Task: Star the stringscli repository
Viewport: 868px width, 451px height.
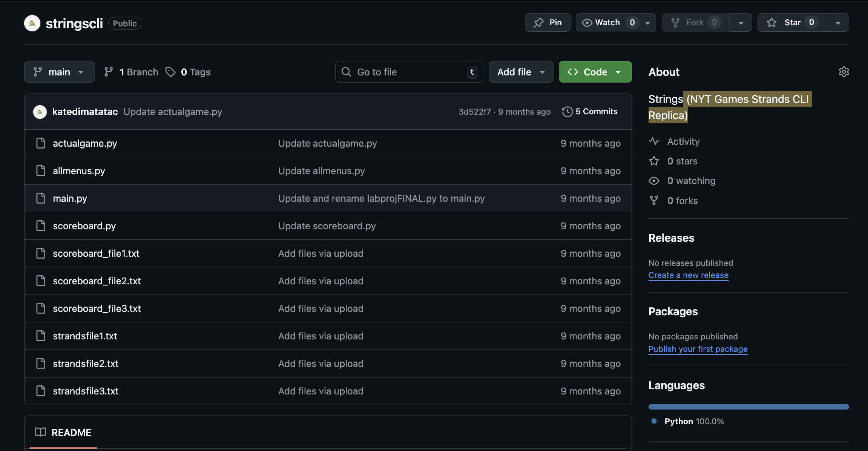Action: [792, 23]
